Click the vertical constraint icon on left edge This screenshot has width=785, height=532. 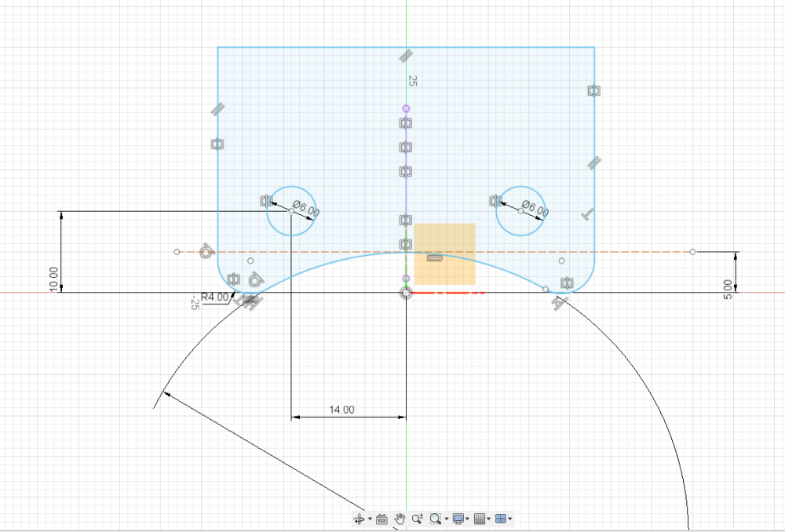pyautogui.click(x=217, y=144)
